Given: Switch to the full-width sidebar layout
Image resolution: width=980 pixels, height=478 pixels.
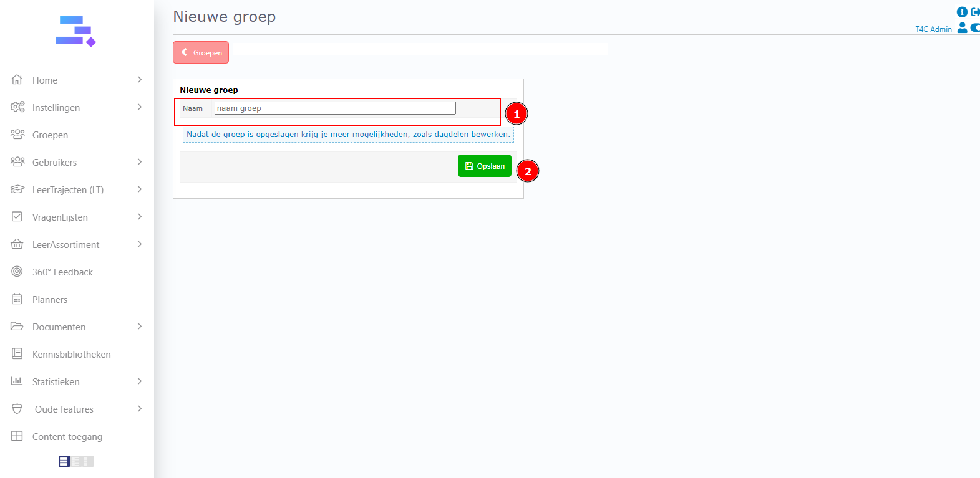Looking at the screenshot, I should pos(64,461).
